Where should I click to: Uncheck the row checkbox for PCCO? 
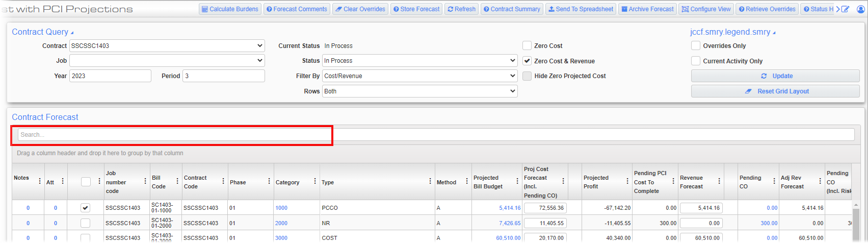pos(86,208)
